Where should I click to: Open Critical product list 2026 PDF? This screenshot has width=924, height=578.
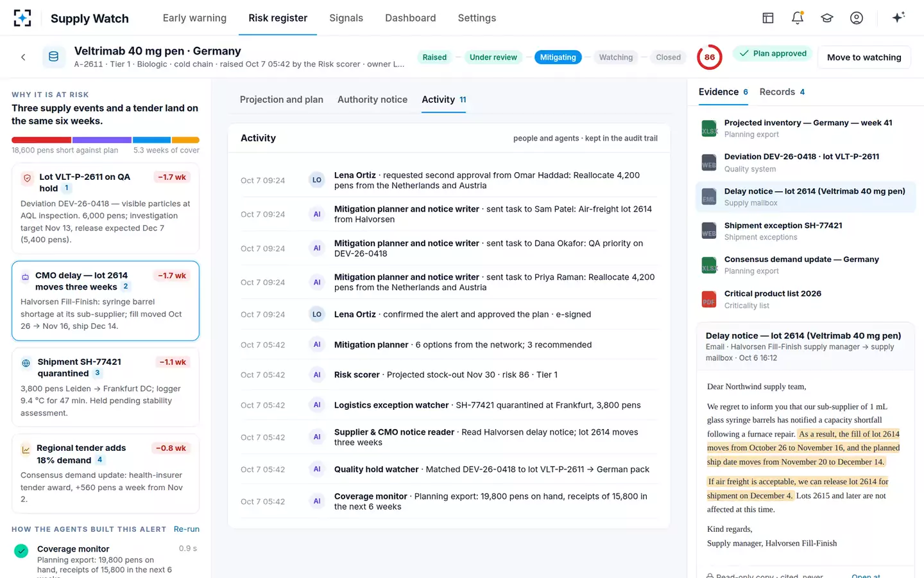[805, 299]
